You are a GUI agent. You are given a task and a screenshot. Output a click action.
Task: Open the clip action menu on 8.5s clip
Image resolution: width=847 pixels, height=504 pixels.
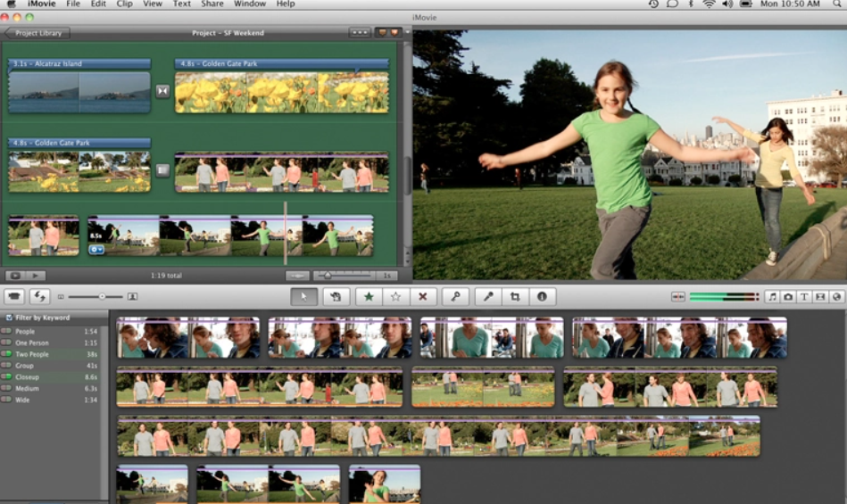click(x=96, y=250)
